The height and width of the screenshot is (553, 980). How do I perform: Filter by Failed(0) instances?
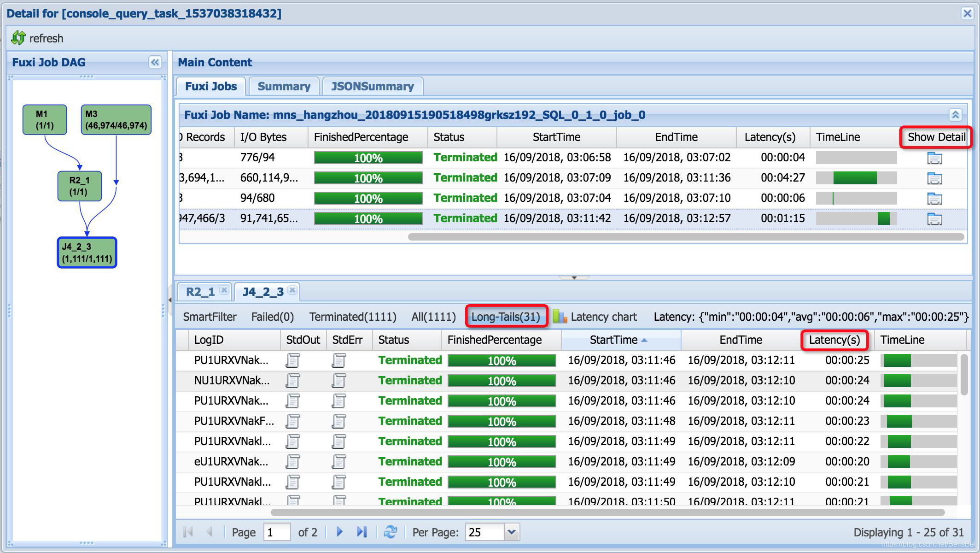click(272, 317)
